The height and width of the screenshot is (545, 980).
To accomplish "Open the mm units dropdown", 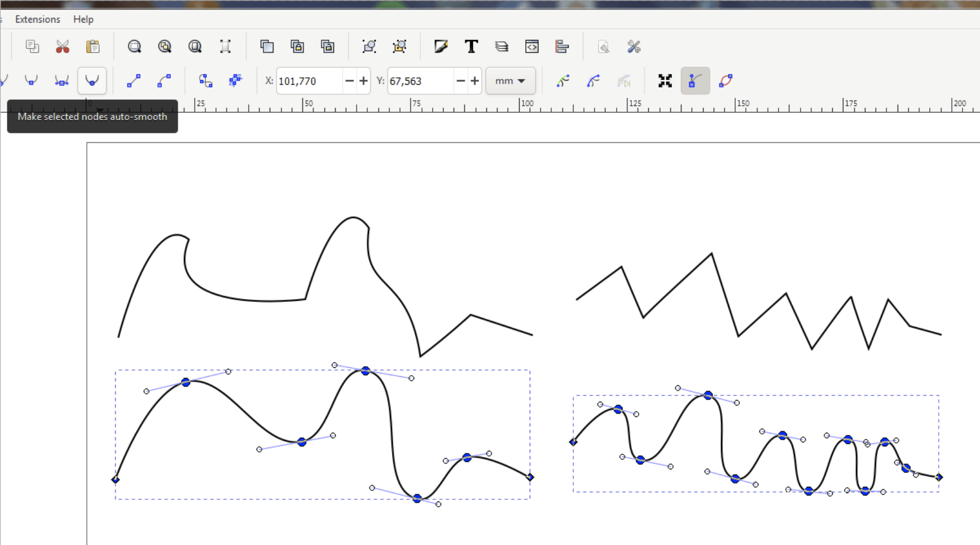I will pyautogui.click(x=510, y=81).
